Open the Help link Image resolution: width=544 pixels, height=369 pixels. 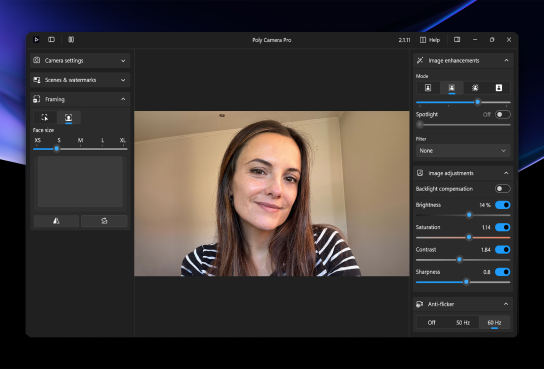tap(430, 40)
